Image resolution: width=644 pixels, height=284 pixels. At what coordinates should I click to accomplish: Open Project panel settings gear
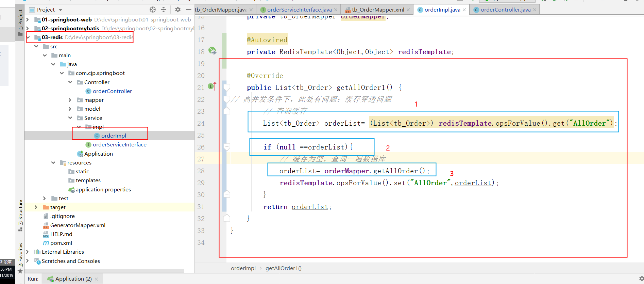click(x=178, y=10)
